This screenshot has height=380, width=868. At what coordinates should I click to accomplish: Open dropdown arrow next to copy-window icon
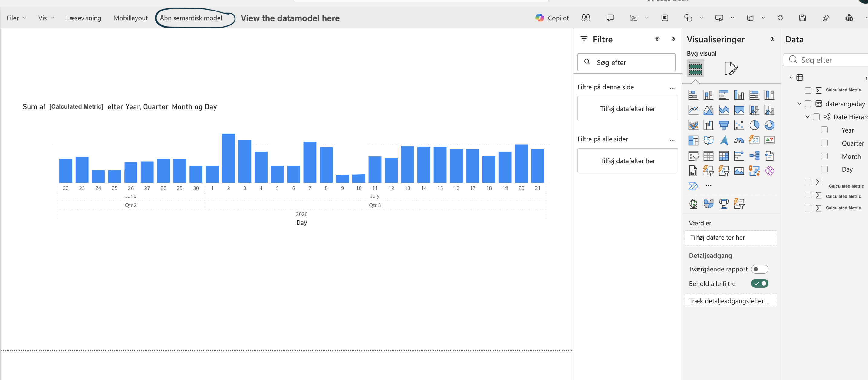point(763,18)
